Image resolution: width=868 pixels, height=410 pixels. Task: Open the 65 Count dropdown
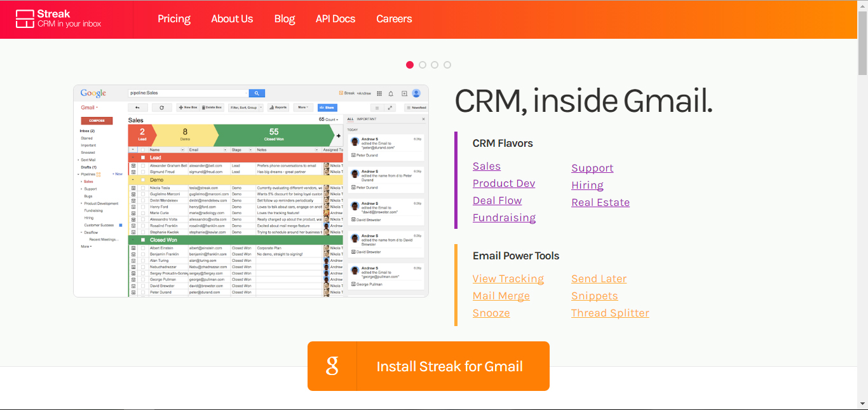[329, 120]
